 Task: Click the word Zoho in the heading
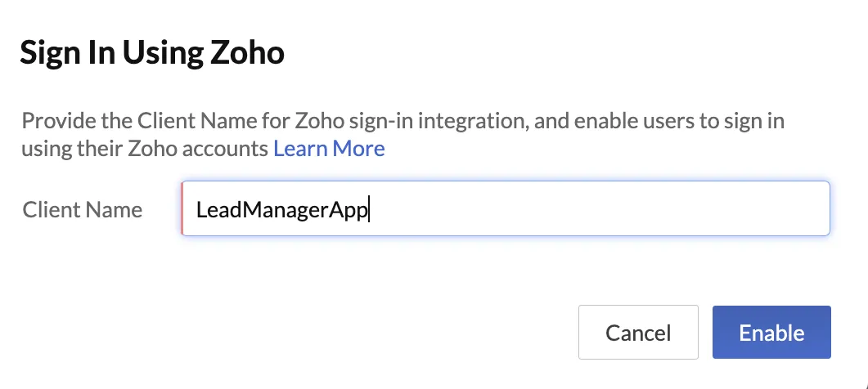click(247, 53)
